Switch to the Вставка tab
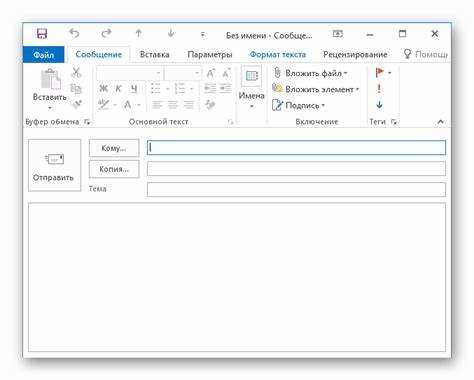The width and height of the screenshot is (474, 380). coord(154,54)
